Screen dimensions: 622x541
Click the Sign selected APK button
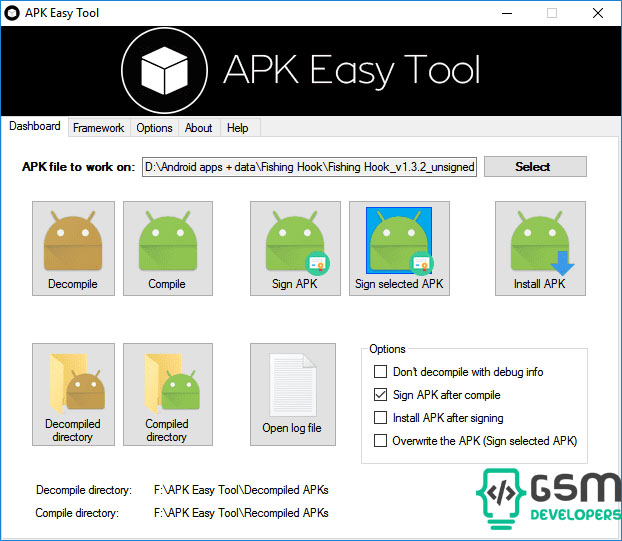pyautogui.click(x=399, y=248)
